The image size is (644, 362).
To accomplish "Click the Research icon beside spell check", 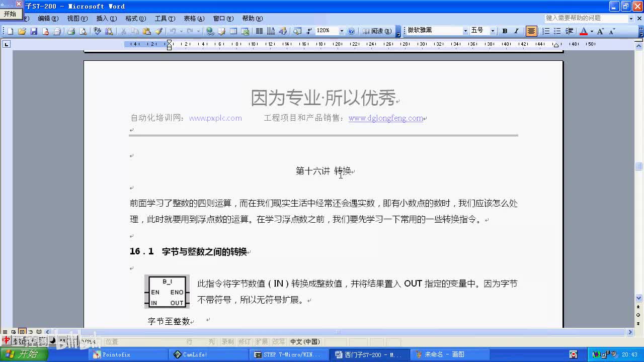I will pos(109,31).
